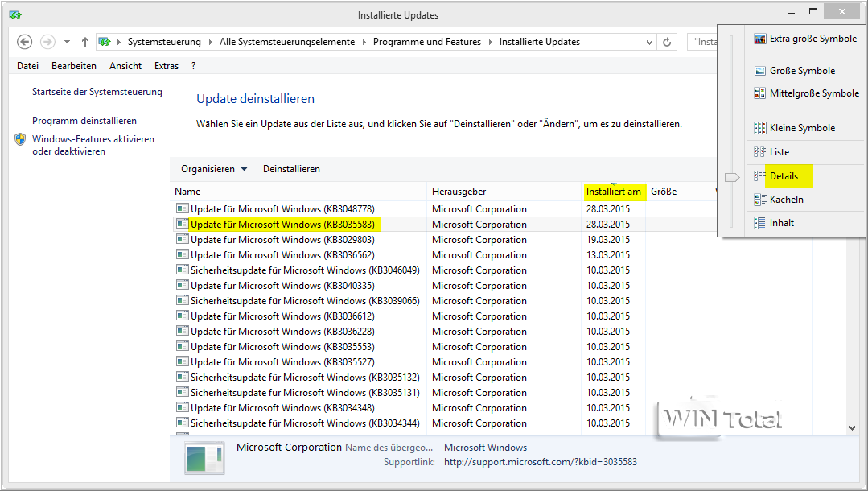Click the Deinstallieren button

click(291, 169)
